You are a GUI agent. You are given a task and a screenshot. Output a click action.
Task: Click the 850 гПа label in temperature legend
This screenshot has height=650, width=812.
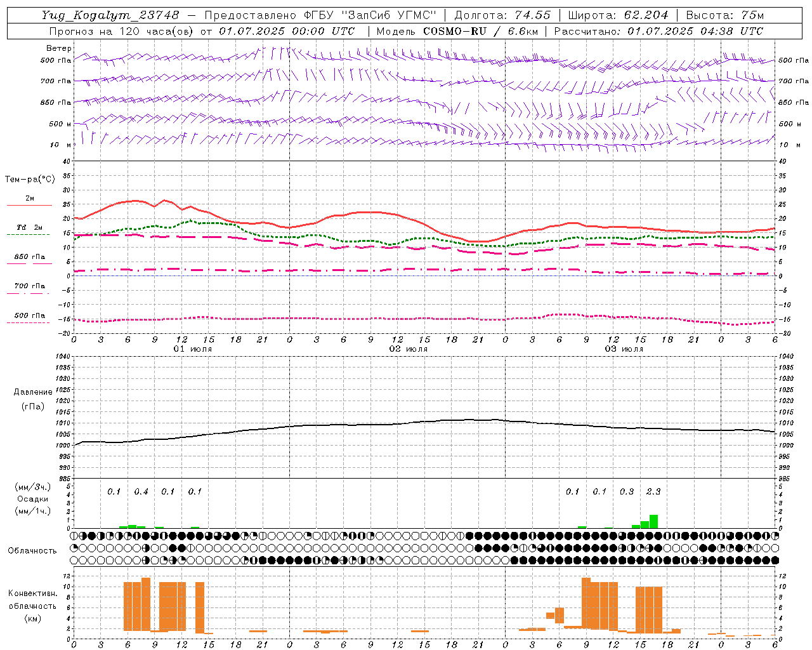pyautogui.click(x=30, y=257)
